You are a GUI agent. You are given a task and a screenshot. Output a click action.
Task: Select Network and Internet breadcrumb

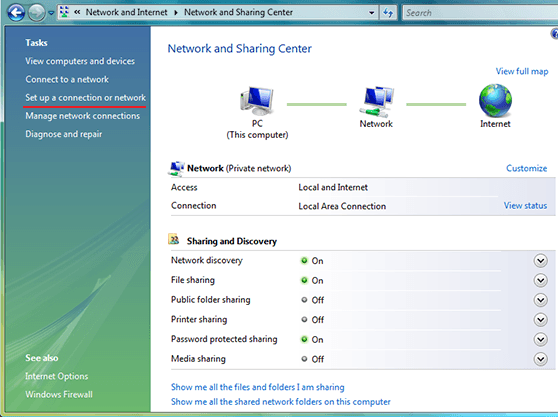tap(126, 12)
